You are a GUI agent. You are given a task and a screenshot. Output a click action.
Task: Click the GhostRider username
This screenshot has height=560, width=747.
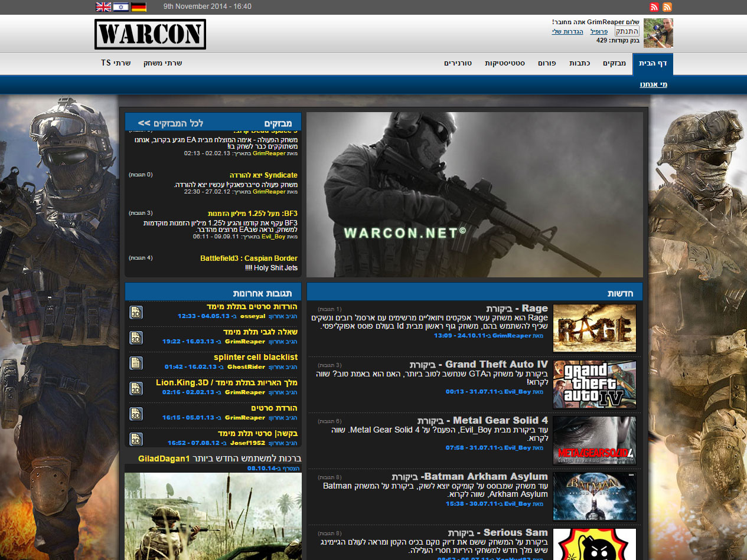tap(247, 367)
